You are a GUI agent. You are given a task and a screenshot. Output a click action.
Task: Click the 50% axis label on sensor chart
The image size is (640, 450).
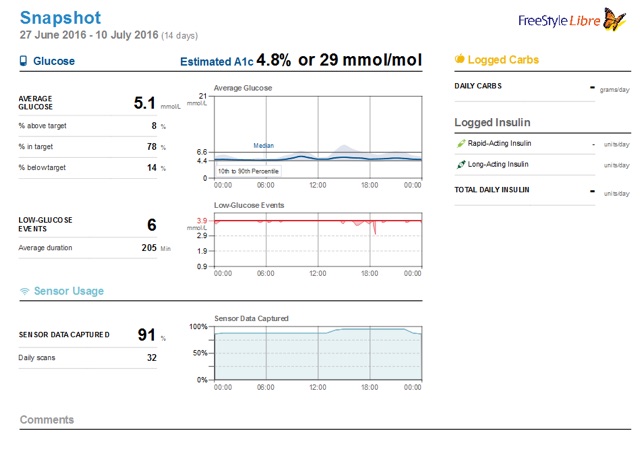[200, 353]
